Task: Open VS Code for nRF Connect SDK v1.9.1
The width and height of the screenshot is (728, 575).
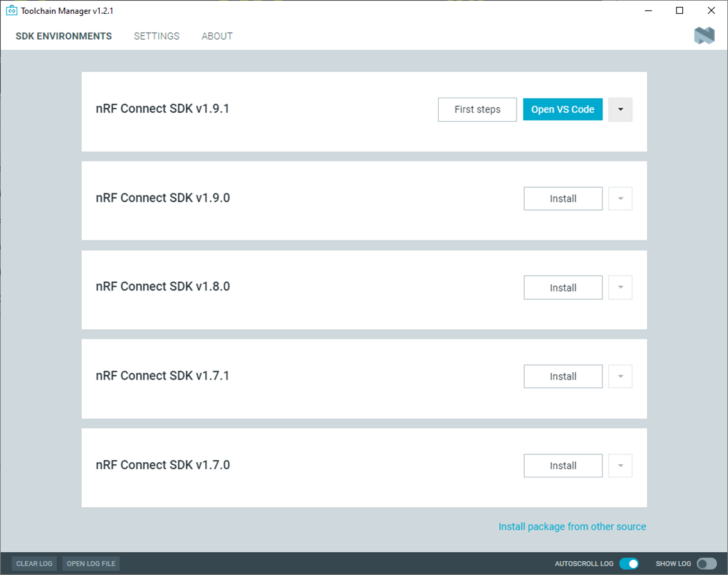Action: [x=562, y=109]
